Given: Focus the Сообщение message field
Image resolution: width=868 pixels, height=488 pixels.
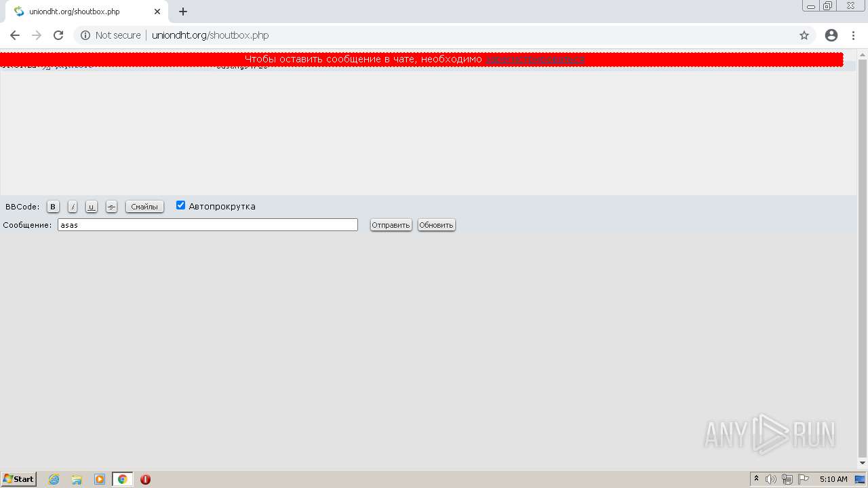Looking at the screenshot, I should [208, 225].
